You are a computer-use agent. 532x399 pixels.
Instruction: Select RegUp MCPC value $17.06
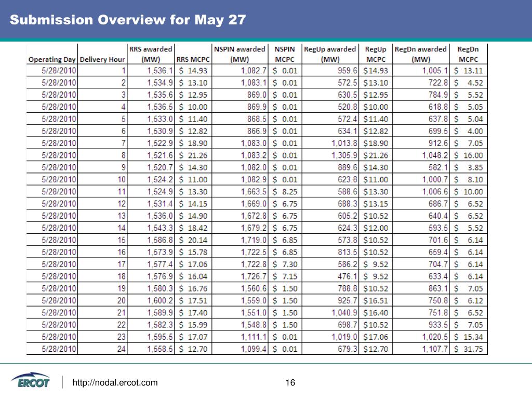click(376, 337)
